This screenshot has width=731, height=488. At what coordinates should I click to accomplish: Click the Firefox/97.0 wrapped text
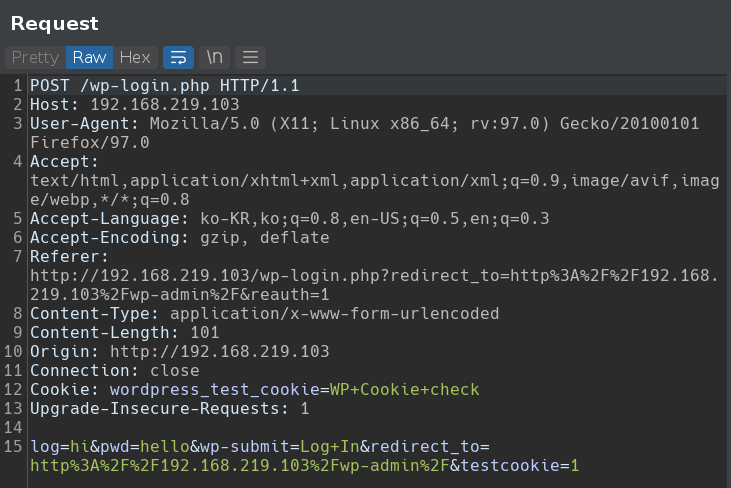pos(90,143)
